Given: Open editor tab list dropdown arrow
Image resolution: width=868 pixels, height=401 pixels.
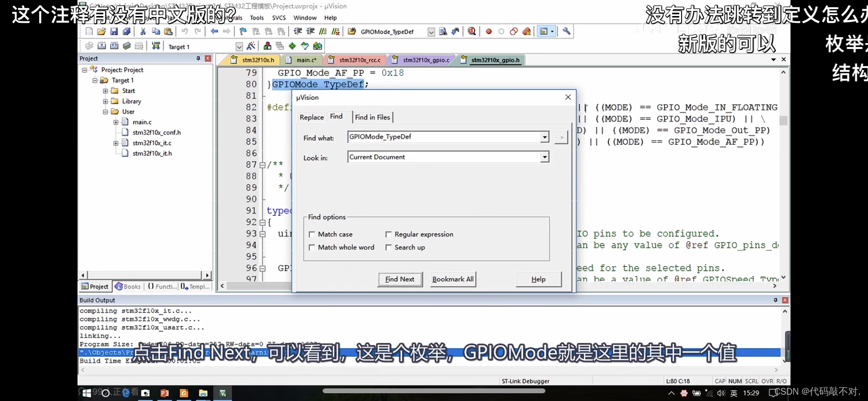Looking at the screenshot, I should coord(774,60).
